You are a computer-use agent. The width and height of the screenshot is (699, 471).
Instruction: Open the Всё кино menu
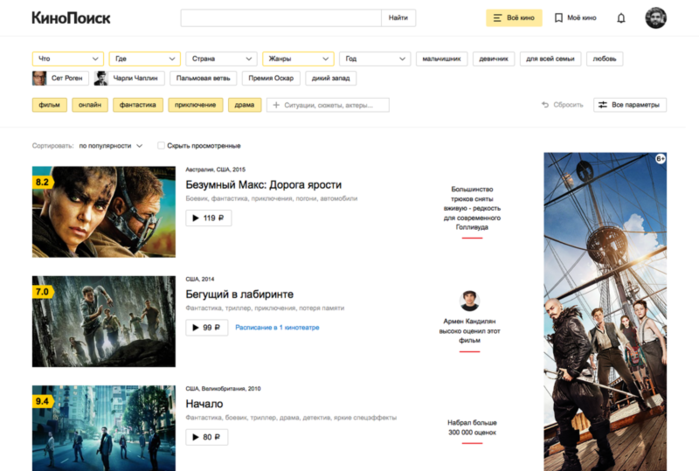[x=514, y=18]
